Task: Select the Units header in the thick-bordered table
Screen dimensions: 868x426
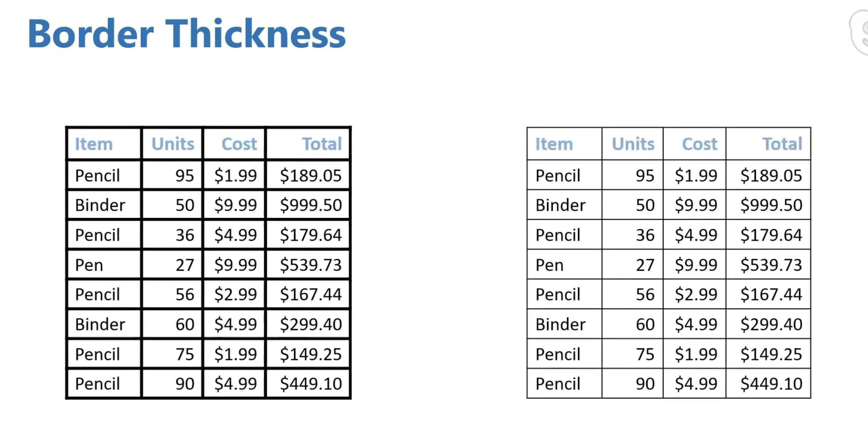Action: [x=173, y=144]
